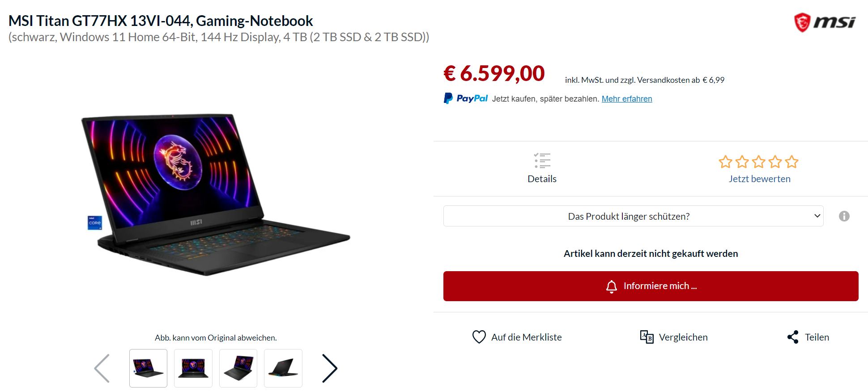Click the MSI brand logo
This screenshot has height=392, width=868.
point(824,22)
